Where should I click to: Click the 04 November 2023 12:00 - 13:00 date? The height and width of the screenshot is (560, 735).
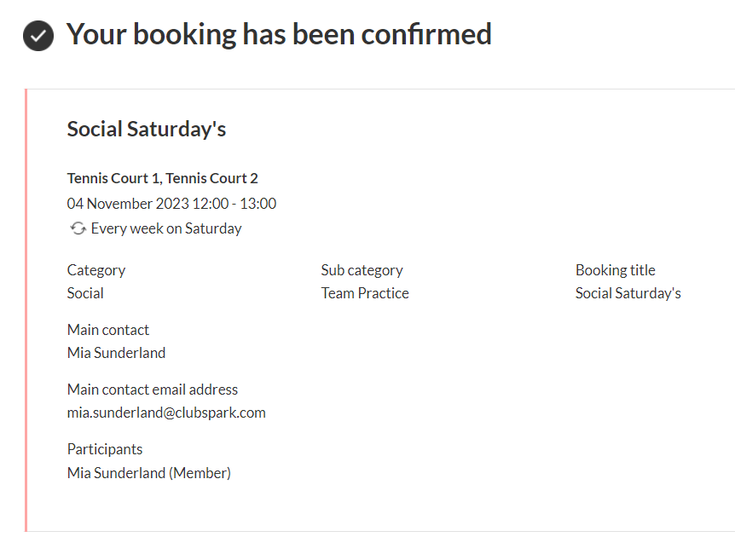coord(171,204)
